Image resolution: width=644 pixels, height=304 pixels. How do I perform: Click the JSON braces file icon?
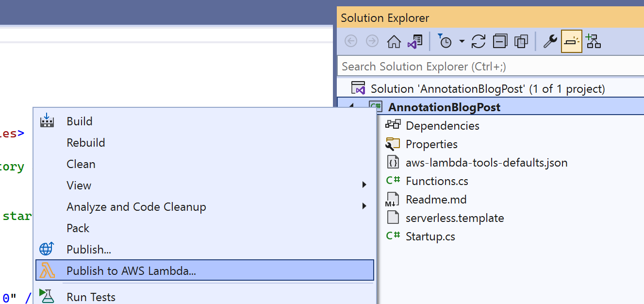(393, 162)
